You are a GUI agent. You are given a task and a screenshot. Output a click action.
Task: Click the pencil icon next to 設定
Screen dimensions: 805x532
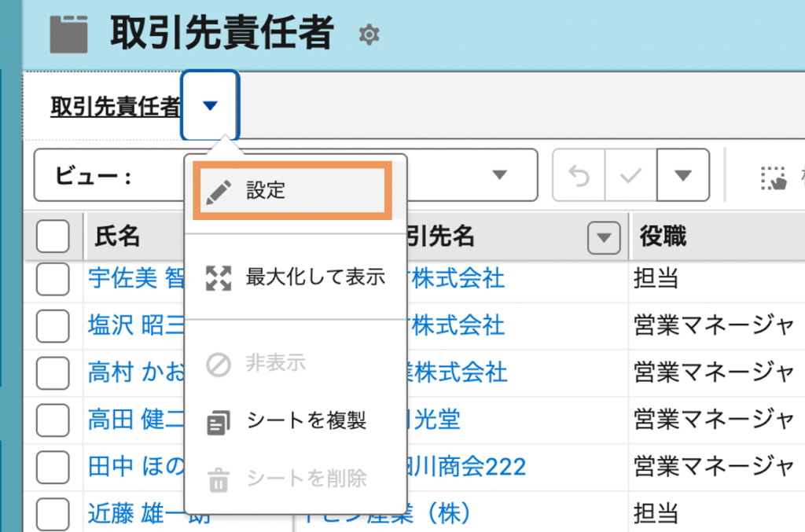coord(218,190)
